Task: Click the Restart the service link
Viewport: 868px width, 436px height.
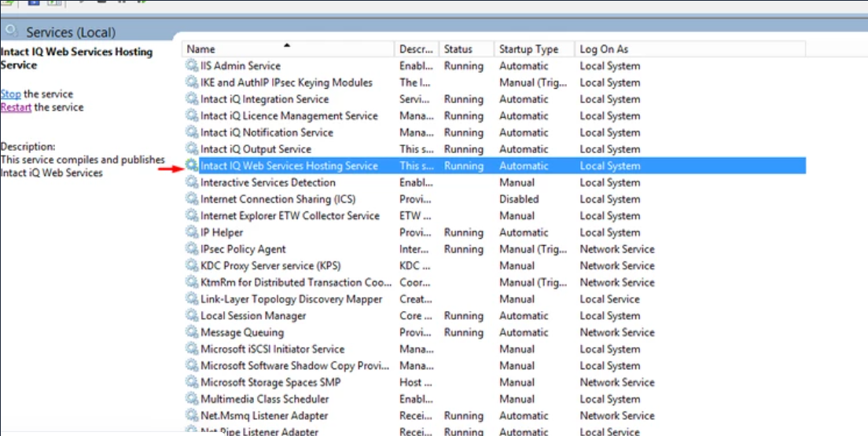Action: [16, 108]
